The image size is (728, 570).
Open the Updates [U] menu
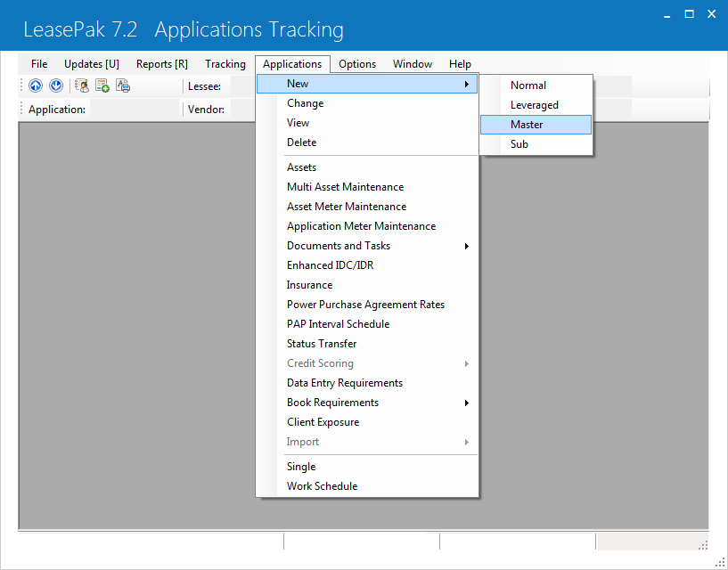pyautogui.click(x=92, y=64)
